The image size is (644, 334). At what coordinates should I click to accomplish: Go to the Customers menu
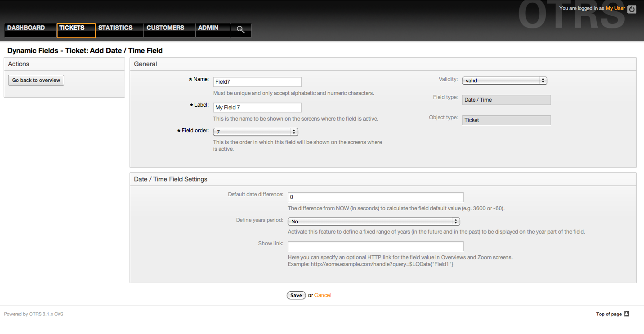(x=165, y=28)
